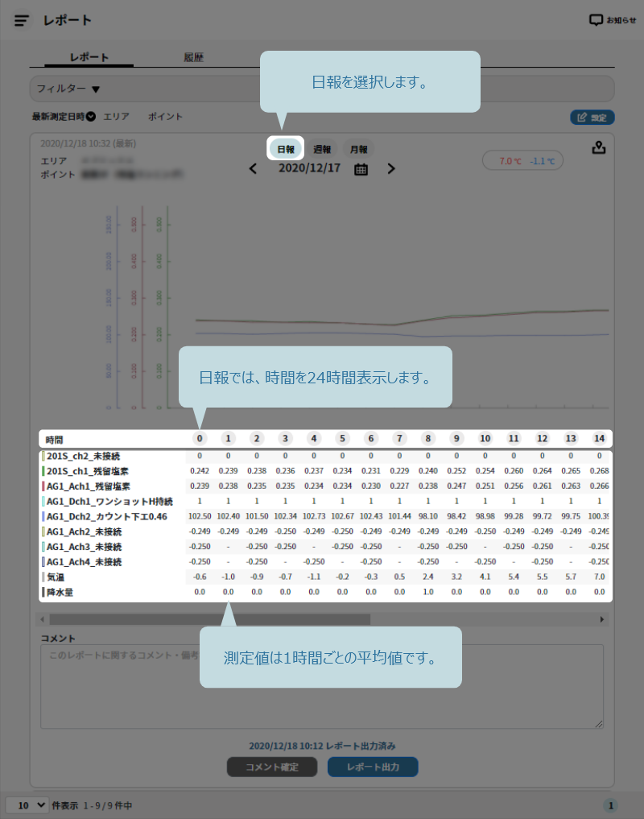Select the 月報 monthly report tab
Screen dimensions: 644x819
point(358,149)
